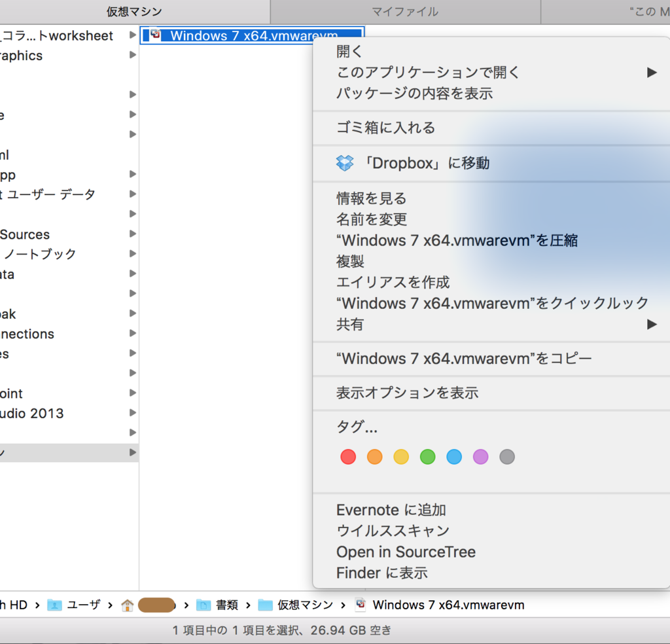Select ウイルススキャン
Screen dimensions: 670x644
[491, 531]
